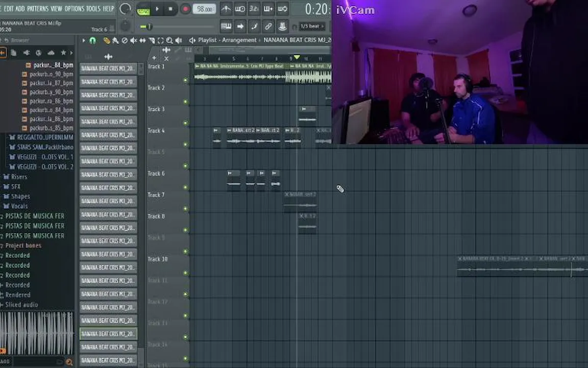Select the Draw pencil tool in Playlist
The width and height of the screenshot is (588, 368).
click(x=107, y=40)
